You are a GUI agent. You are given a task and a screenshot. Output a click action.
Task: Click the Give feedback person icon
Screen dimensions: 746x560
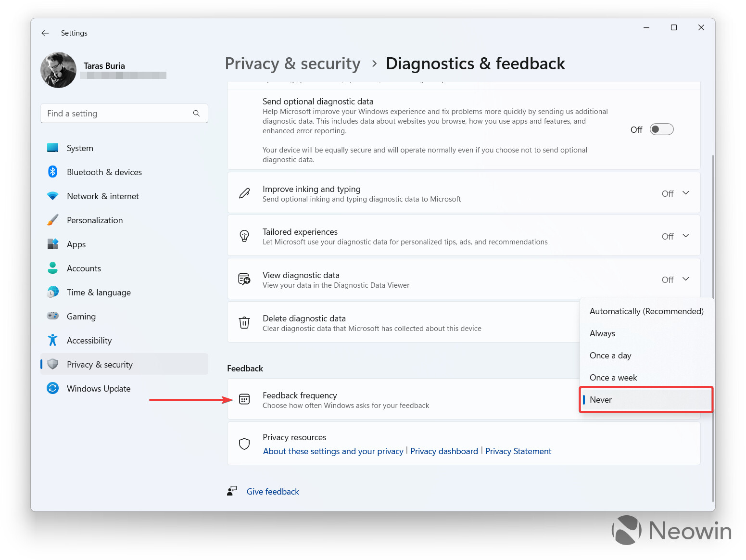232,491
